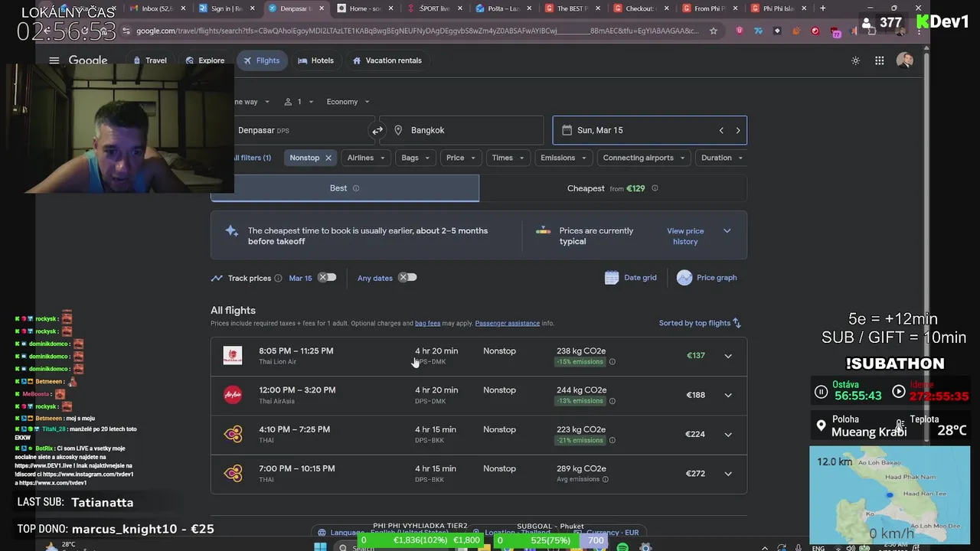
Task: Toggle Track prices for Mar 15
Action: click(327, 278)
